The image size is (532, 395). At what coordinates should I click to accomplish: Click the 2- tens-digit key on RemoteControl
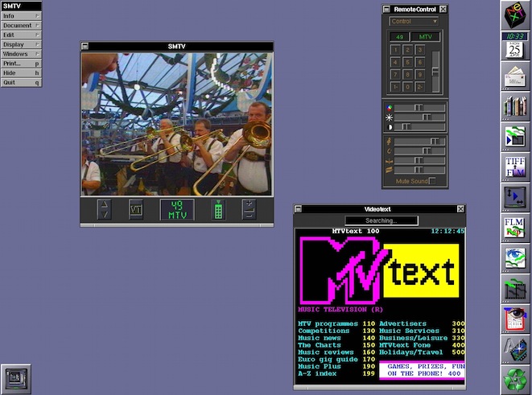(419, 87)
